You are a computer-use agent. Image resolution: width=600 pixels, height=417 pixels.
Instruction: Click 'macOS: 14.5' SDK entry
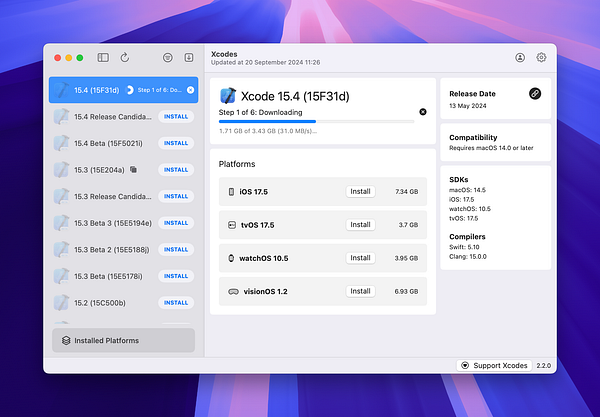[467, 190]
